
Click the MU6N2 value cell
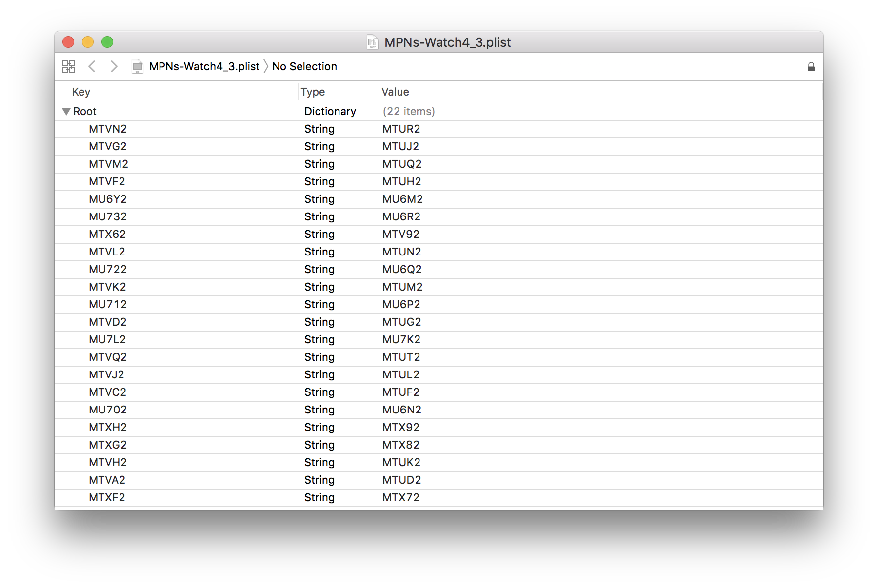coord(402,410)
